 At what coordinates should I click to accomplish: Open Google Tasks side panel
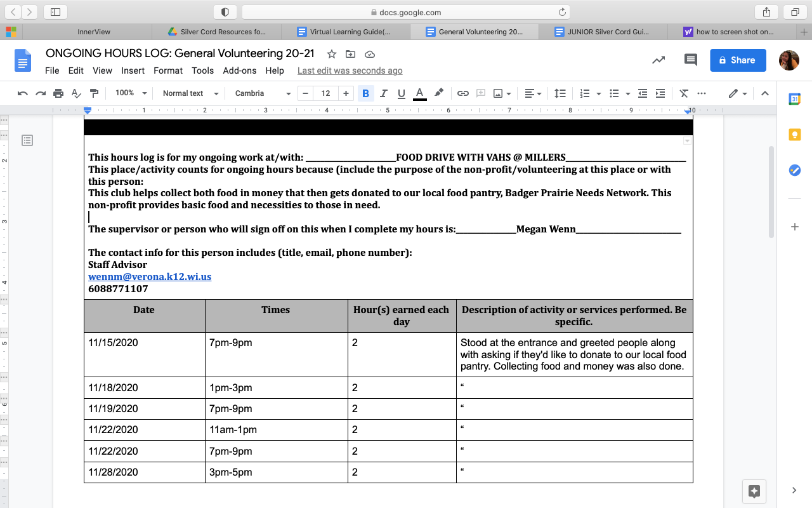pyautogui.click(x=794, y=170)
